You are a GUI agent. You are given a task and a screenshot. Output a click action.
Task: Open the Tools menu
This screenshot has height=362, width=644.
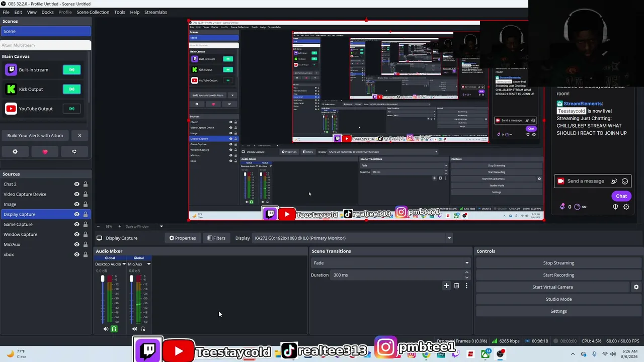(120, 12)
